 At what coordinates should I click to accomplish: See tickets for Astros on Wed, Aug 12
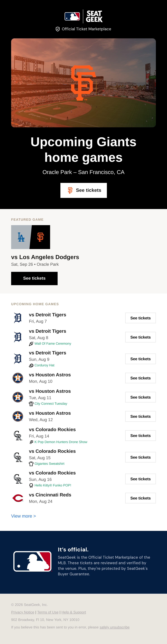click(x=140, y=416)
